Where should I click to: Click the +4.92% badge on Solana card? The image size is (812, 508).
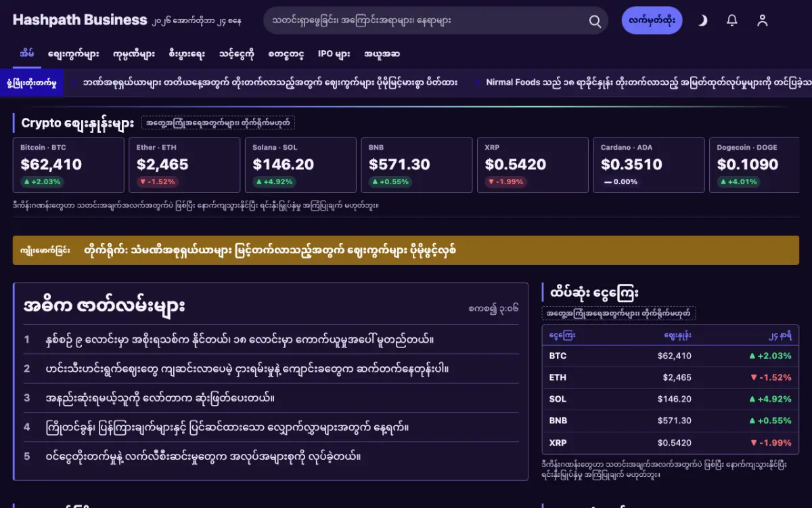click(274, 182)
